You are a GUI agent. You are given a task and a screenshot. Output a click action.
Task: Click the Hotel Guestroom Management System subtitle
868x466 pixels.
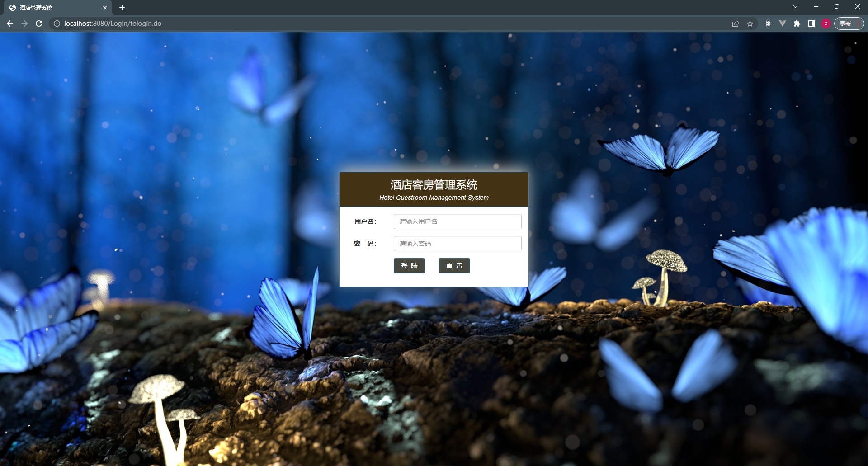[x=434, y=198]
